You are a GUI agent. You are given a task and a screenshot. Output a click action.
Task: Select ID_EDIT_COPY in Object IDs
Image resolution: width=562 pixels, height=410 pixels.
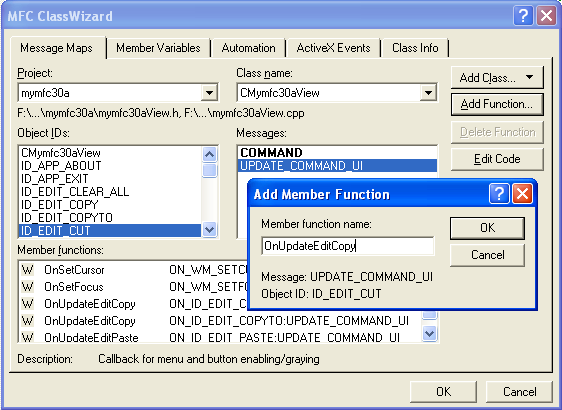pos(109,205)
